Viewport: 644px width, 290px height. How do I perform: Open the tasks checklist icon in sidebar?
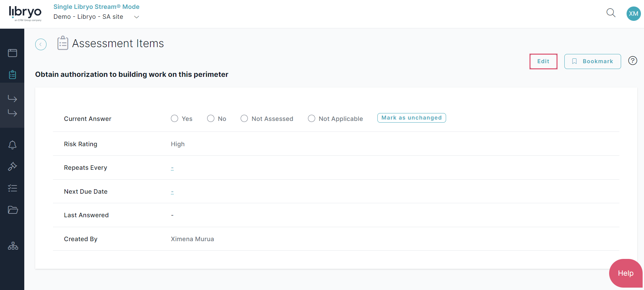(x=13, y=188)
